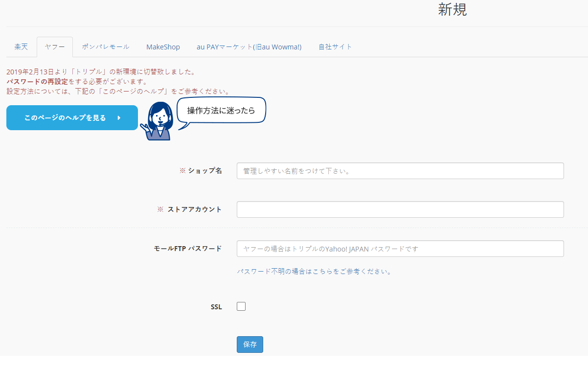
Task: Focus the ショップ名 input field
Action: (400, 171)
